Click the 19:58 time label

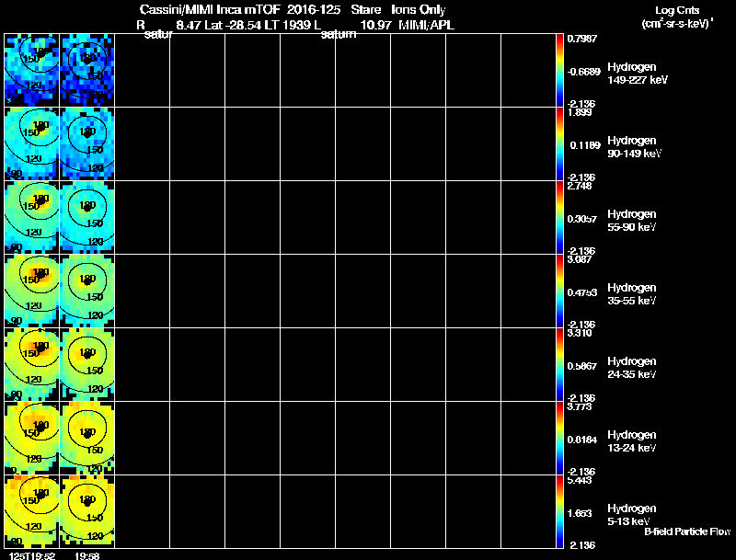[x=86, y=555]
